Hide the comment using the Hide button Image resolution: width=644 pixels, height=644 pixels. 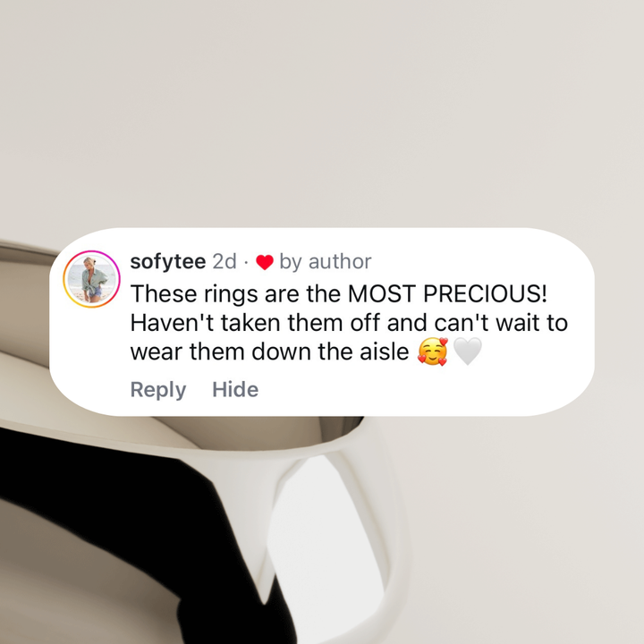(235, 389)
